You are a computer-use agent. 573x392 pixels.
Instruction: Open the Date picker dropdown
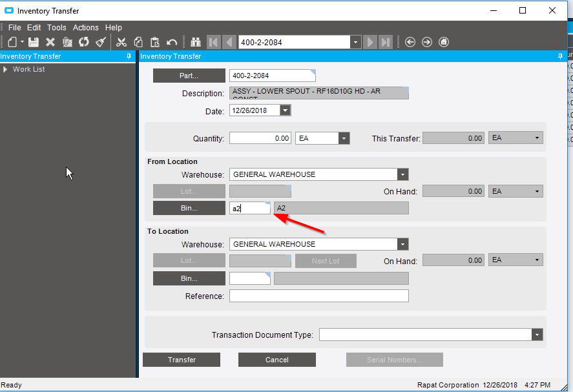click(285, 110)
